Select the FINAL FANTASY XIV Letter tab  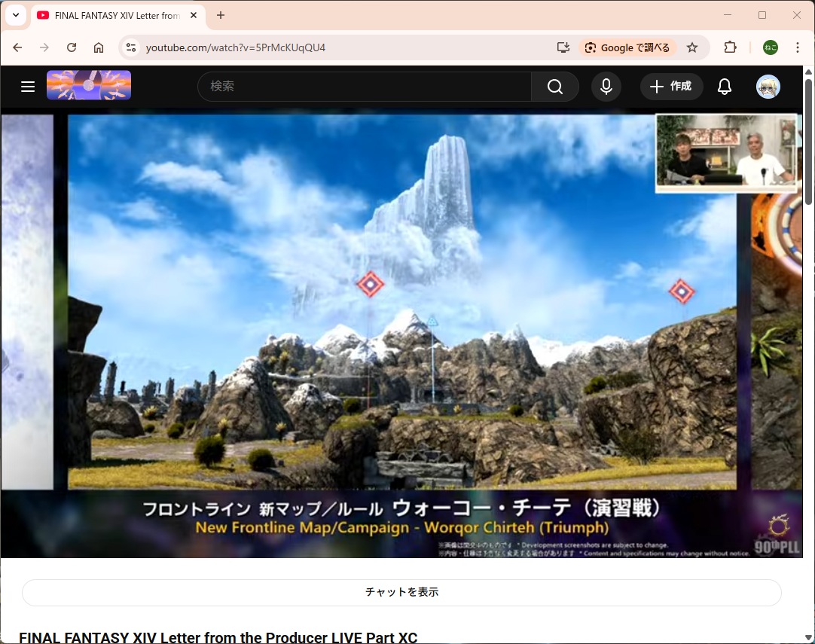(x=113, y=16)
